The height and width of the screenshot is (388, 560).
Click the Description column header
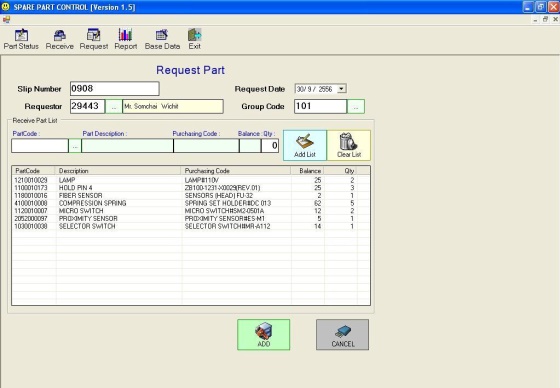[x=118, y=171]
